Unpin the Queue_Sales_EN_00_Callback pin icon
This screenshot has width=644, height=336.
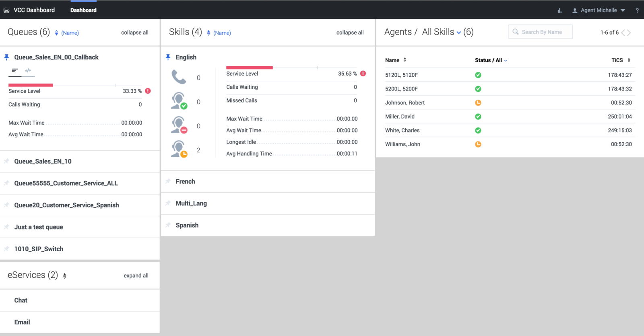click(6, 57)
